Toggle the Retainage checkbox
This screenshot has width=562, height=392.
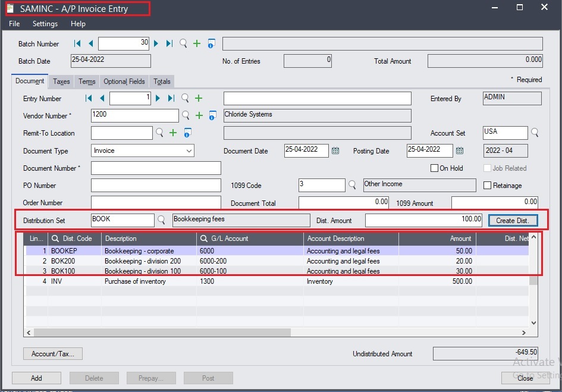[x=488, y=185]
